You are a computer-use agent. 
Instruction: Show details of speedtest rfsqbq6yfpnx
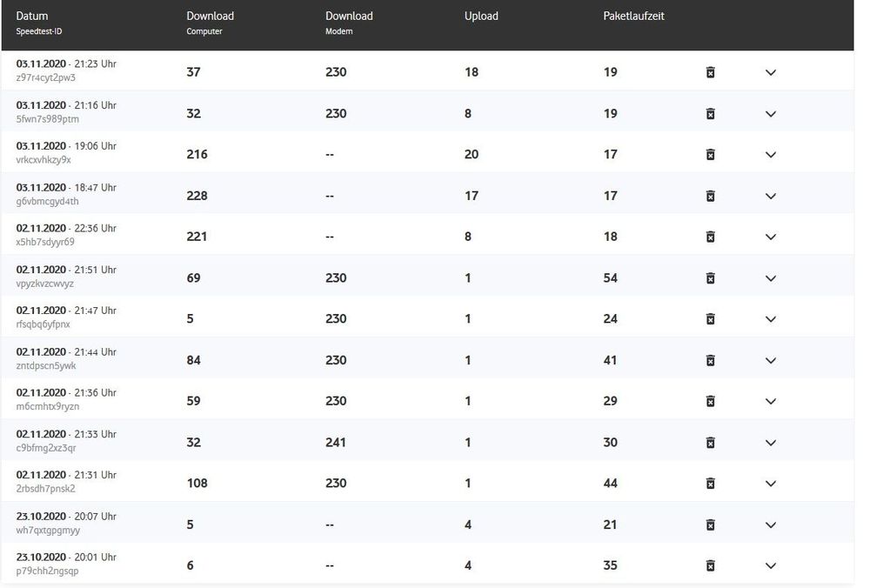pyautogui.click(x=770, y=319)
